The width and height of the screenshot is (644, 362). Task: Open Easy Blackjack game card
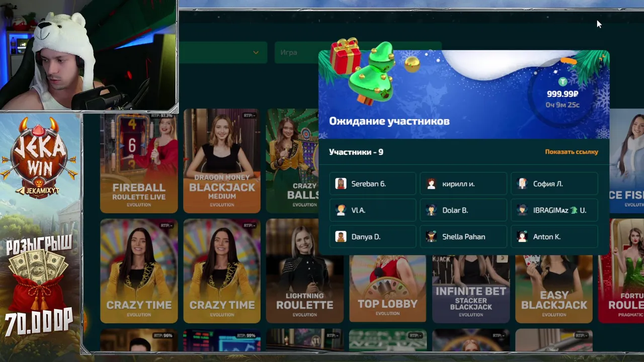click(554, 289)
